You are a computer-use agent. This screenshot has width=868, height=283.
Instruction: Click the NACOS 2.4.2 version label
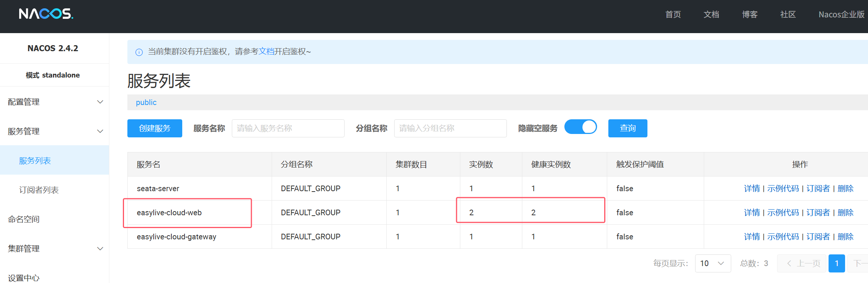(53, 48)
